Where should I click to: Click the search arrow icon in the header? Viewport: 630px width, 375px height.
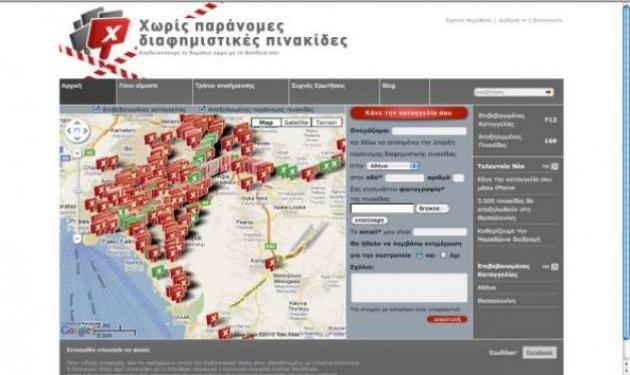(x=549, y=92)
